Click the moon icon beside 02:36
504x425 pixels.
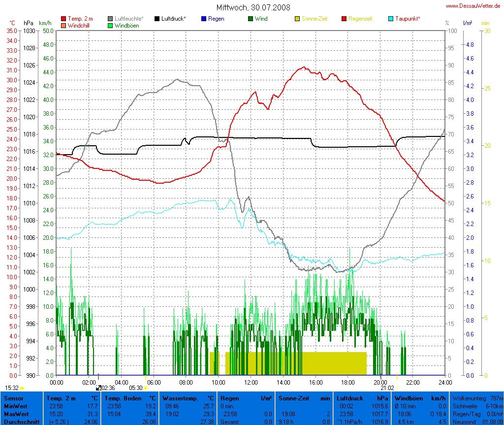pos(98,388)
